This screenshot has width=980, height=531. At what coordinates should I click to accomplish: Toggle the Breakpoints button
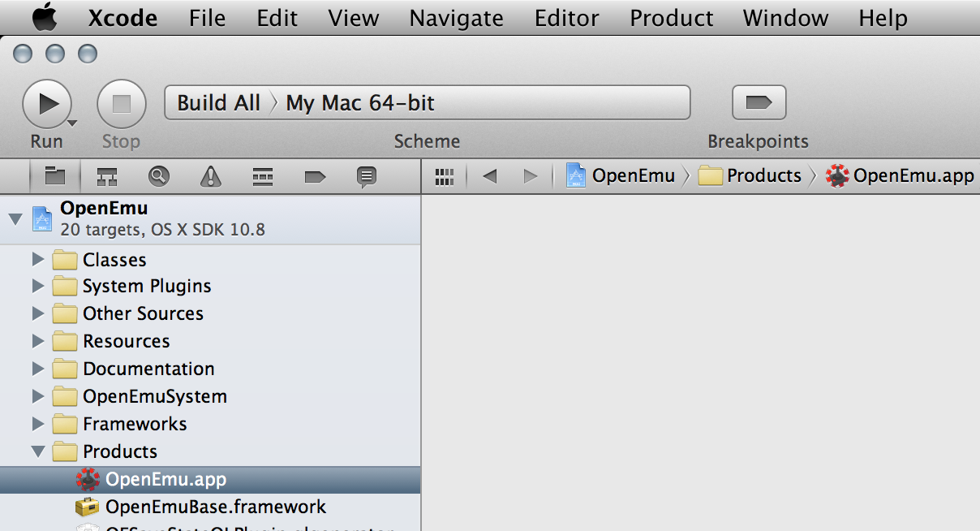click(759, 102)
